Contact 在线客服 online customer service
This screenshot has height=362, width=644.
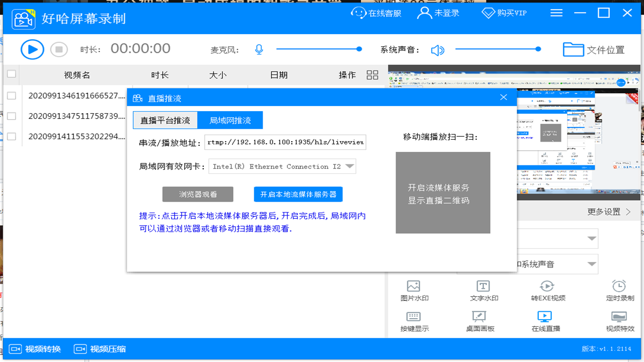pos(376,13)
